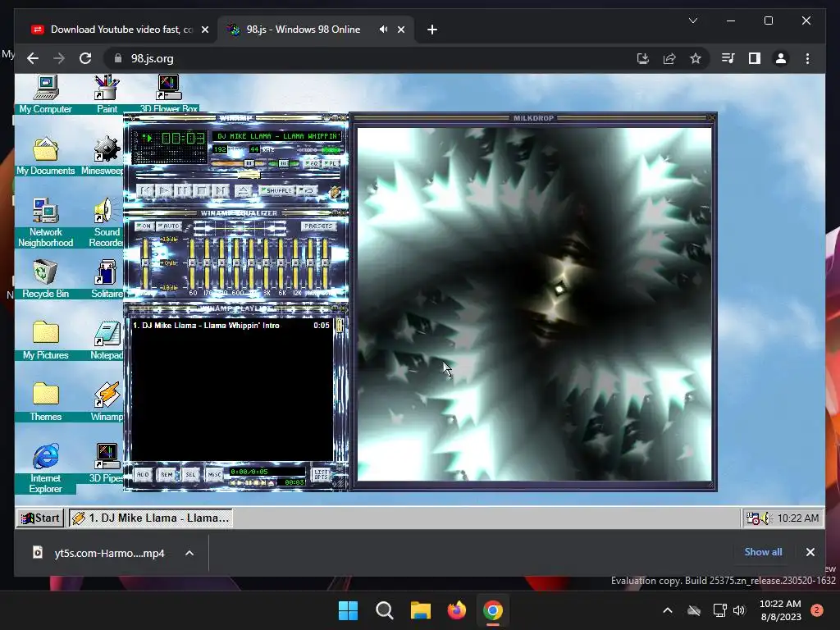
Task: Click the Winamp time display
Action: [183, 139]
